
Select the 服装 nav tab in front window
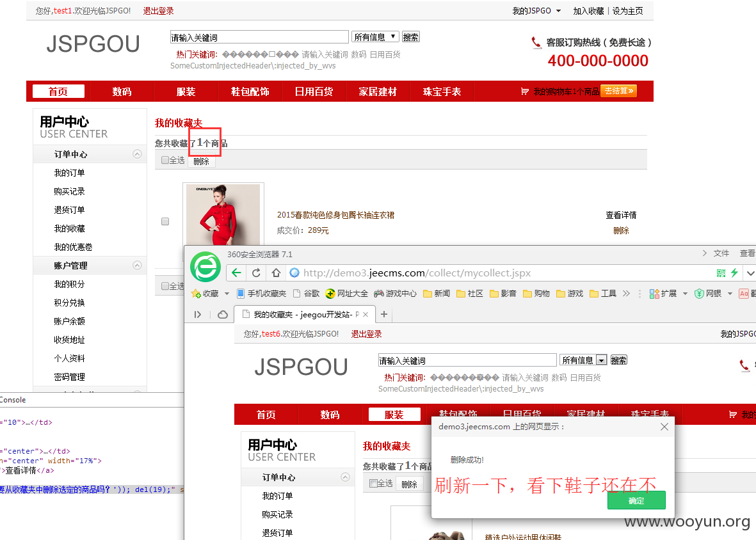[394, 415]
